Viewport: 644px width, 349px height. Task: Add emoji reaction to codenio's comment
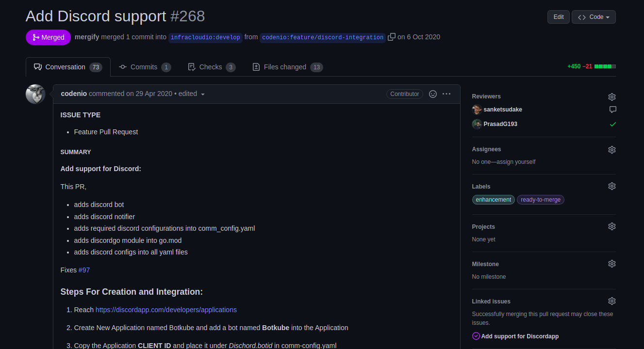pos(433,94)
